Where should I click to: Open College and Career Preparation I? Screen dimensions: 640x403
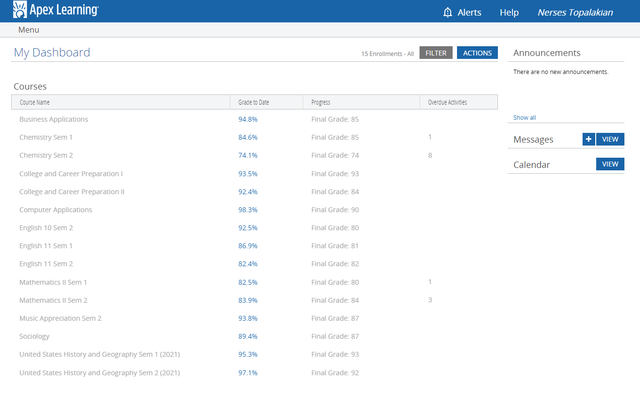[71, 174]
